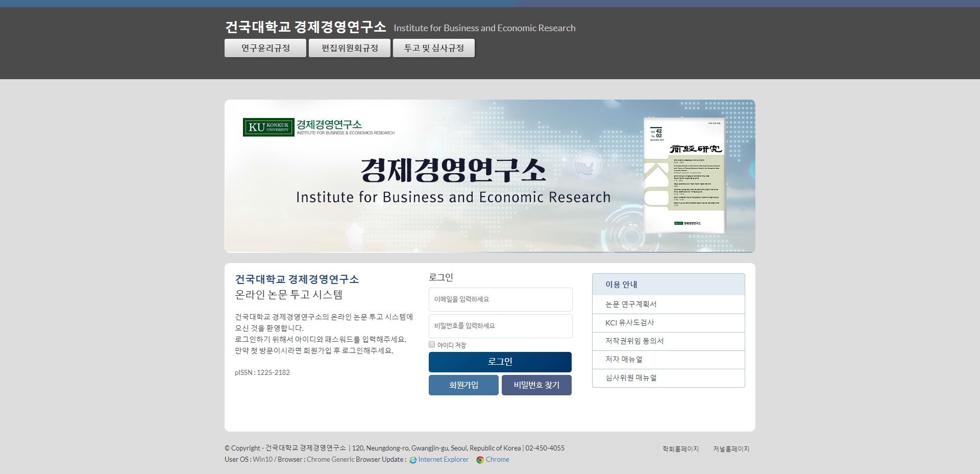This screenshot has width=980, height=474.
Task: Focus the password input field
Action: tap(501, 326)
